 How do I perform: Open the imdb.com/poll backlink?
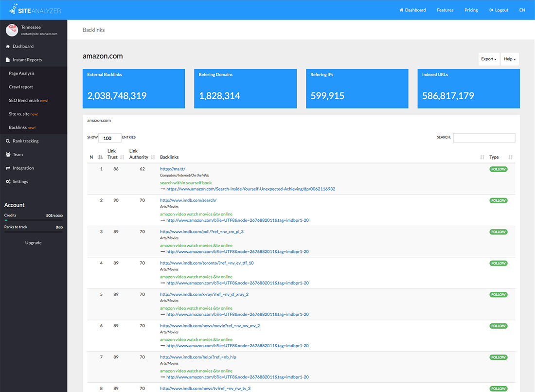click(202, 232)
